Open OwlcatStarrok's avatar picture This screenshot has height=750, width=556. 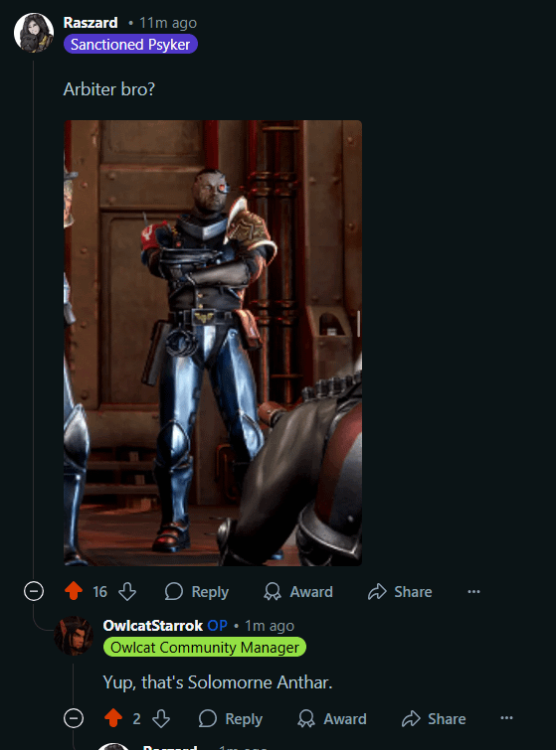click(x=73, y=636)
